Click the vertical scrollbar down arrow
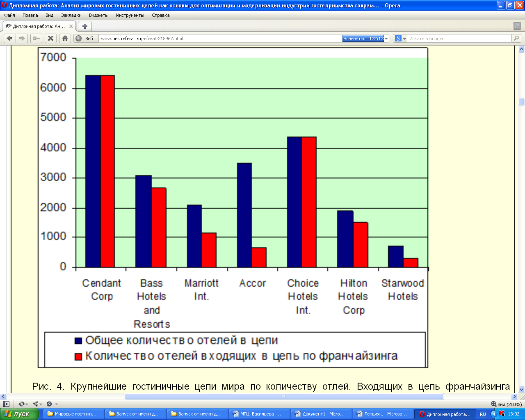The image size is (525, 420). pyautogui.click(x=521, y=389)
